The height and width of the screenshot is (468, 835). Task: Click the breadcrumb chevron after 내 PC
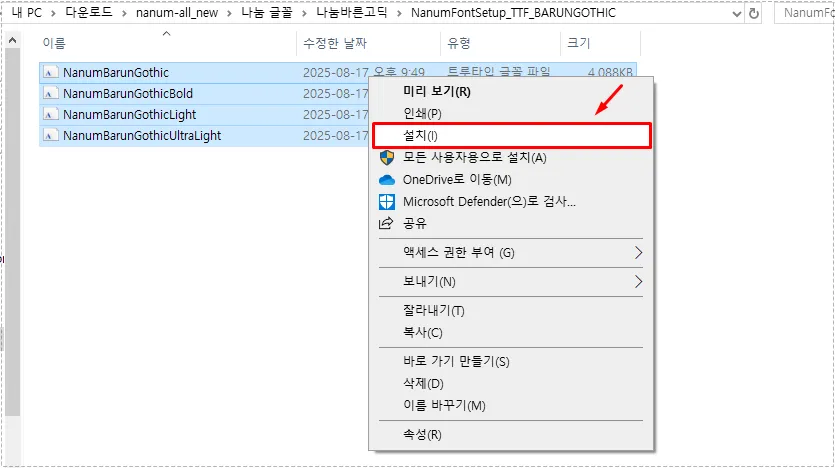click(x=53, y=13)
